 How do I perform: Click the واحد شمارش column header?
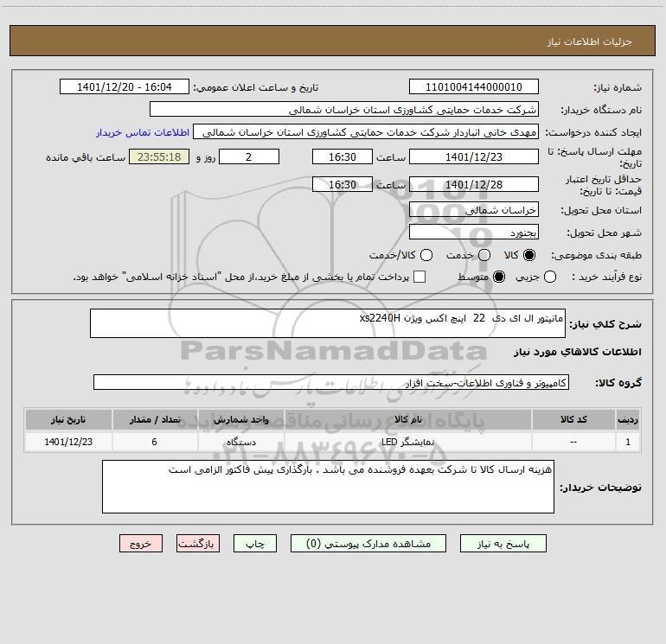tap(240, 419)
